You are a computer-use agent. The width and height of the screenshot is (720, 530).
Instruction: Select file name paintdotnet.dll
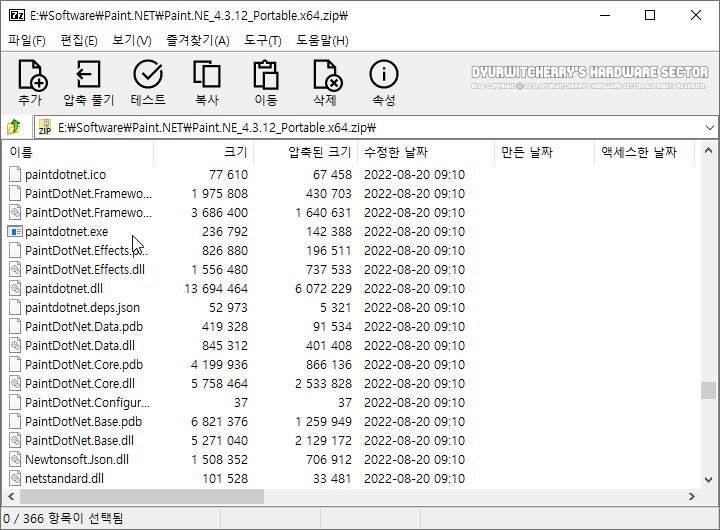pyautogui.click(x=64, y=288)
